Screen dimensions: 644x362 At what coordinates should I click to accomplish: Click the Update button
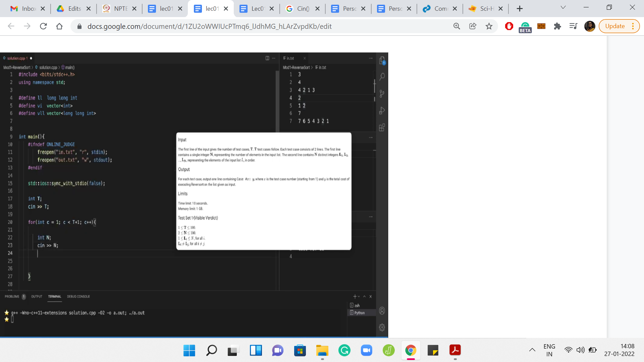tap(614, 26)
